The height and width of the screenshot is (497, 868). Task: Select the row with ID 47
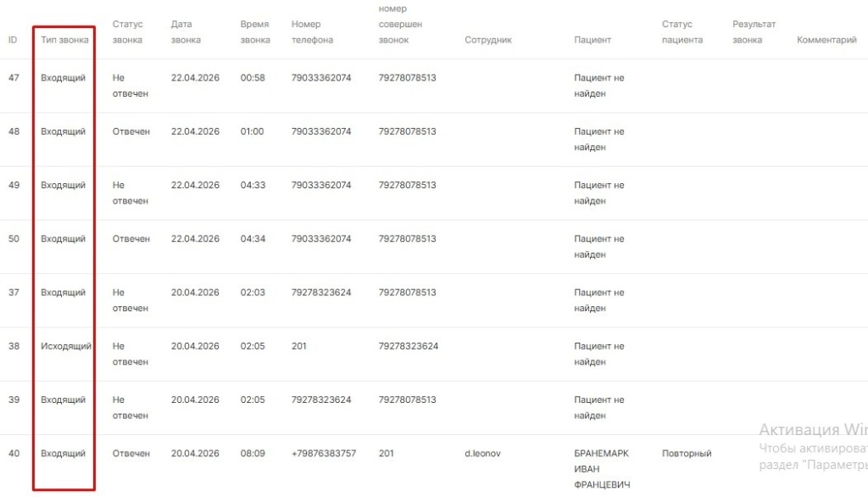(x=14, y=78)
